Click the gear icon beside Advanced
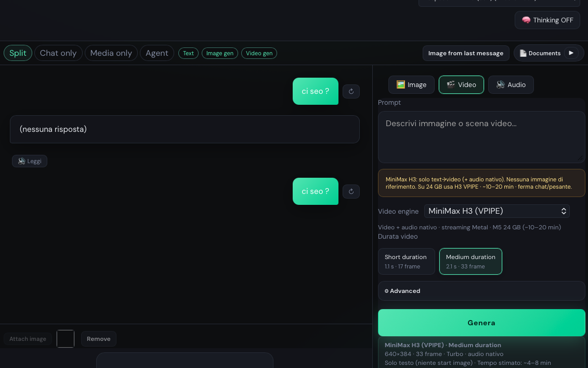The width and height of the screenshot is (588, 368). (x=387, y=291)
